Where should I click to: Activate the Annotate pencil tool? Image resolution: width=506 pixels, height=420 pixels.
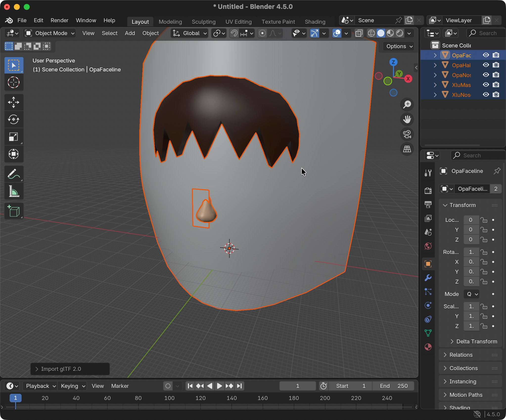[x=14, y=174]
